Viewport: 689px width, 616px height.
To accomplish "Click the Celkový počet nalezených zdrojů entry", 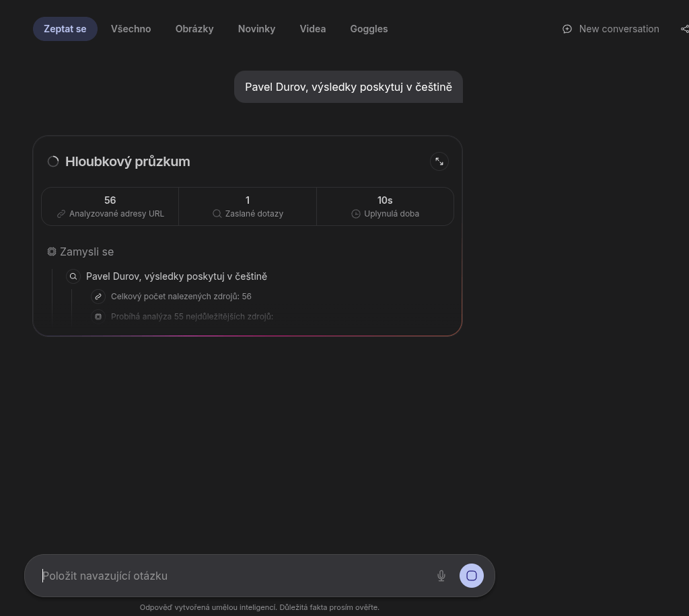I will 181,297.
